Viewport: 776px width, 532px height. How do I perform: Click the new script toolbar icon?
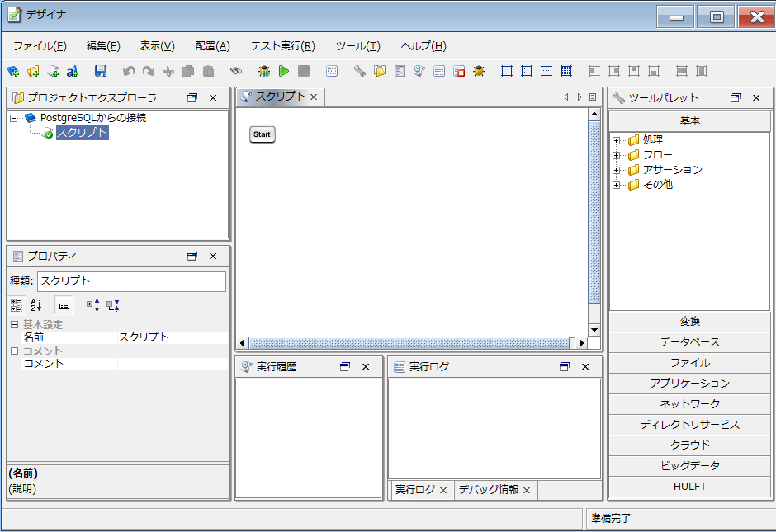53,71
